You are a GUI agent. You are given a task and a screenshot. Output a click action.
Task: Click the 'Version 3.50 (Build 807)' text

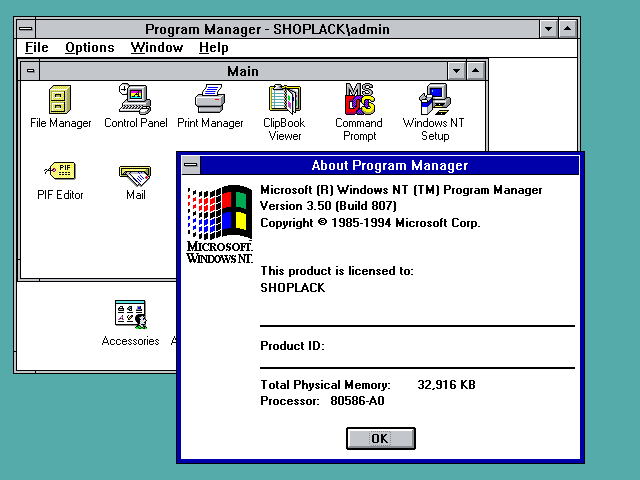329,206
